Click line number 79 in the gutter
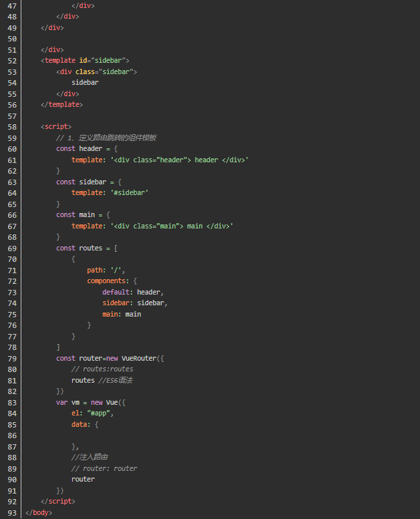Screen dimensions: 420x519 pos(10,358)
